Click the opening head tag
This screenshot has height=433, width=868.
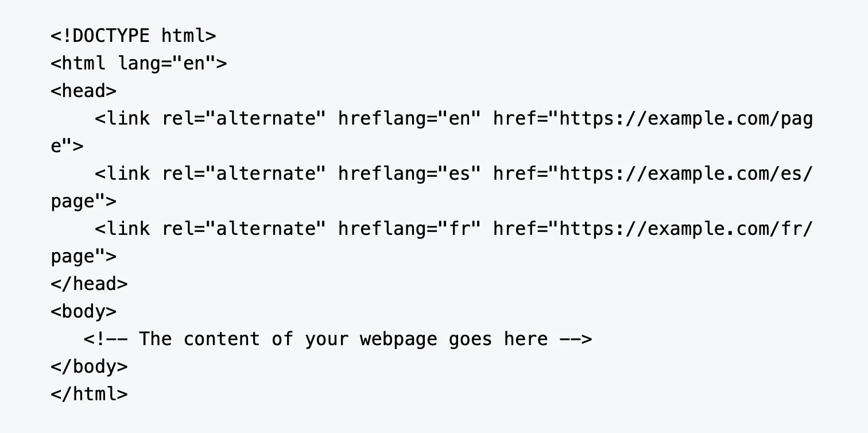[x=84, y=91]
